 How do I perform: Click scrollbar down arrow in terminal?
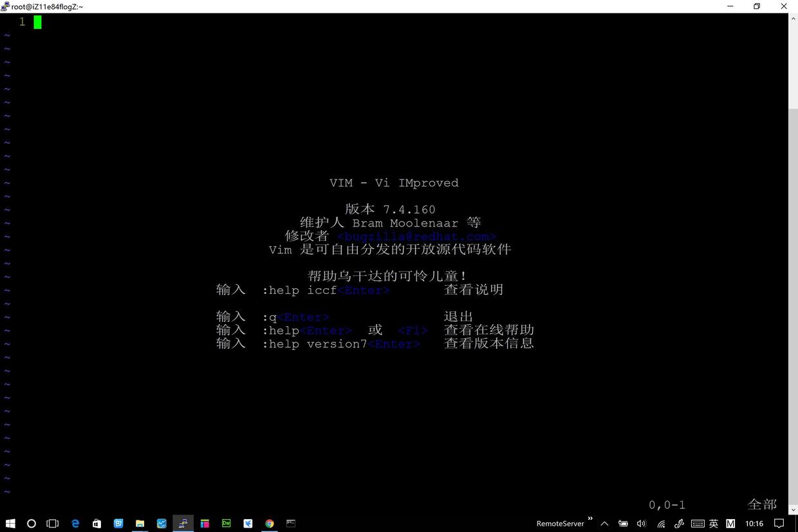point(793,510)
